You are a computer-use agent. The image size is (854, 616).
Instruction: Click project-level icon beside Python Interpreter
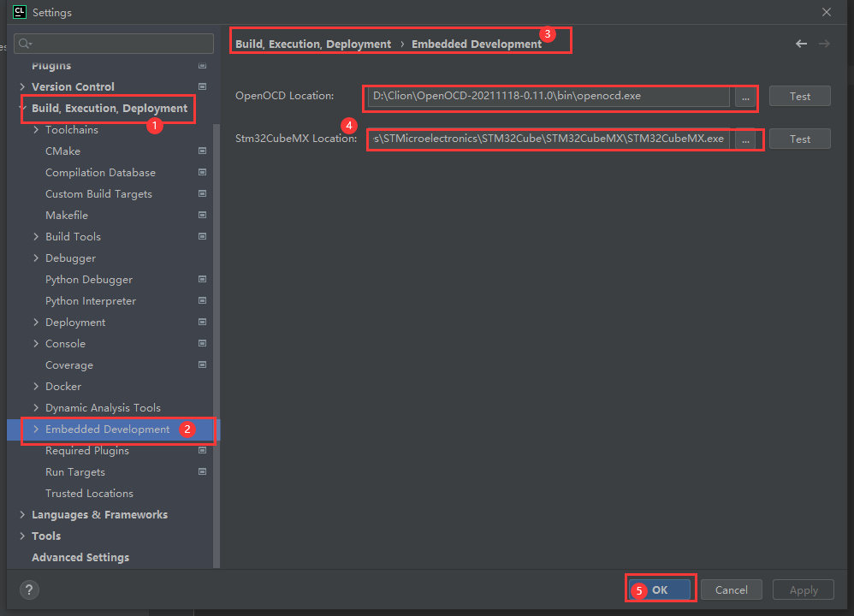pyautogui.click(x=202, y=300)
